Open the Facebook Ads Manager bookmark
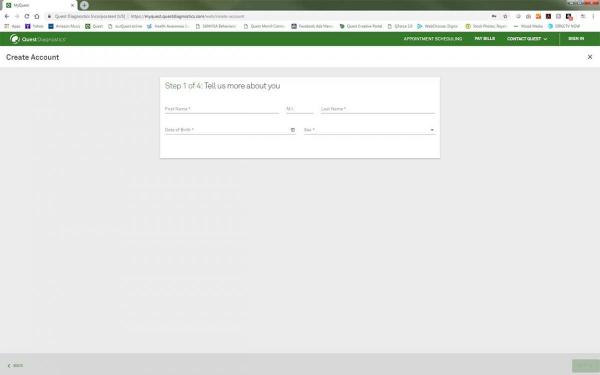Screen dimensions: 600x375 312,26
